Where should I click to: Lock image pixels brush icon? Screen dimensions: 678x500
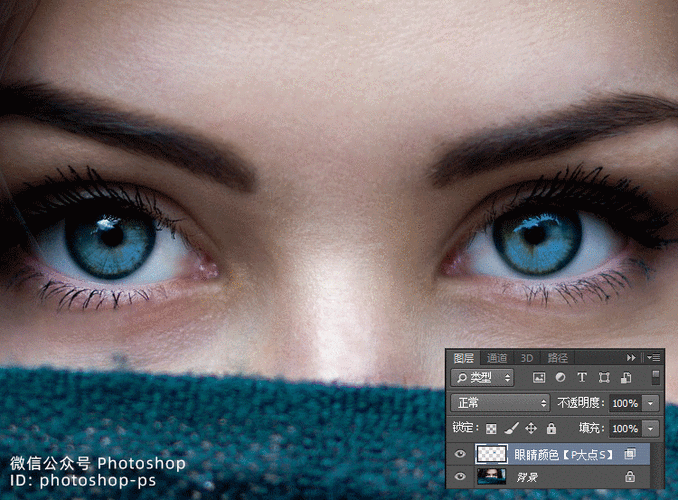[511, 428]
